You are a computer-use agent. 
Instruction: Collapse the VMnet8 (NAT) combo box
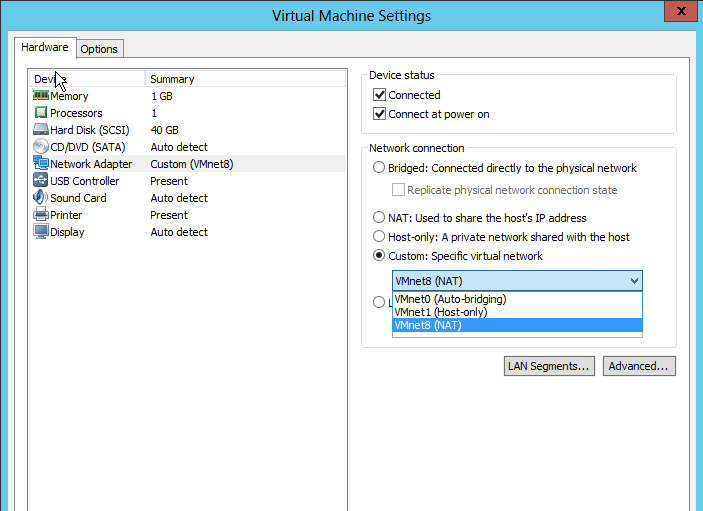632,281
